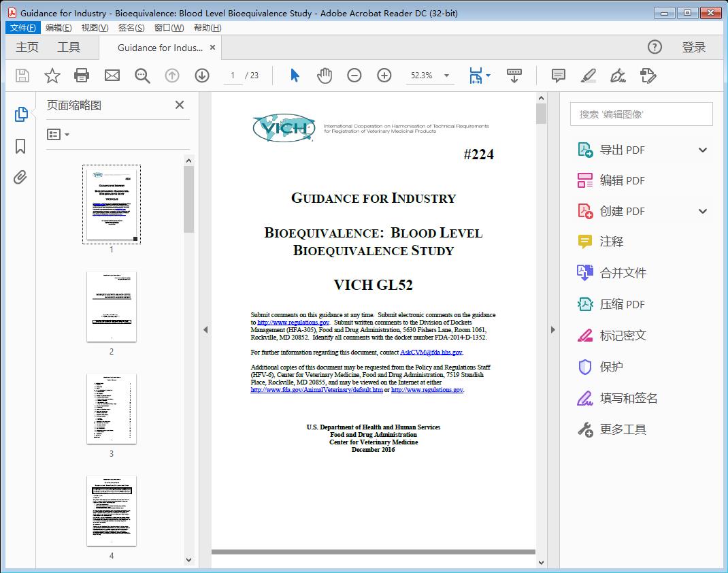Click the http://www.regulations.gov hyperlink
The height and width of the screenshot is (573, 728).
[294, 322]
